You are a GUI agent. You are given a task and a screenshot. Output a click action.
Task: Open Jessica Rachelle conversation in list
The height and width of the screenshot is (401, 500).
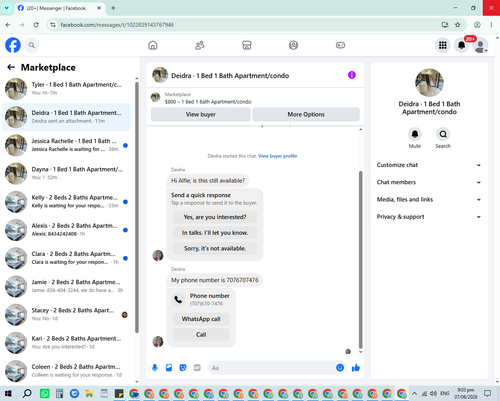[67, 145]
